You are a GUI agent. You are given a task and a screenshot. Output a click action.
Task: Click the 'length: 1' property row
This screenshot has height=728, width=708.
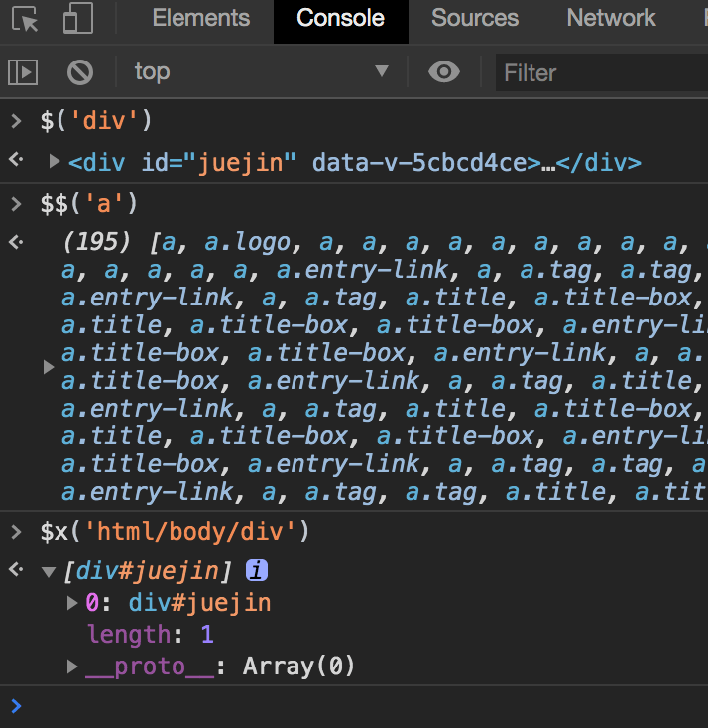click(x=151, y=635)
